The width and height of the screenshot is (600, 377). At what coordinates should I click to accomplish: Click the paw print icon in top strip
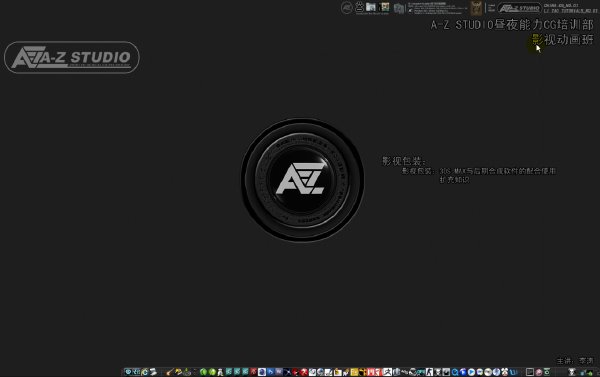pos(359,7)
